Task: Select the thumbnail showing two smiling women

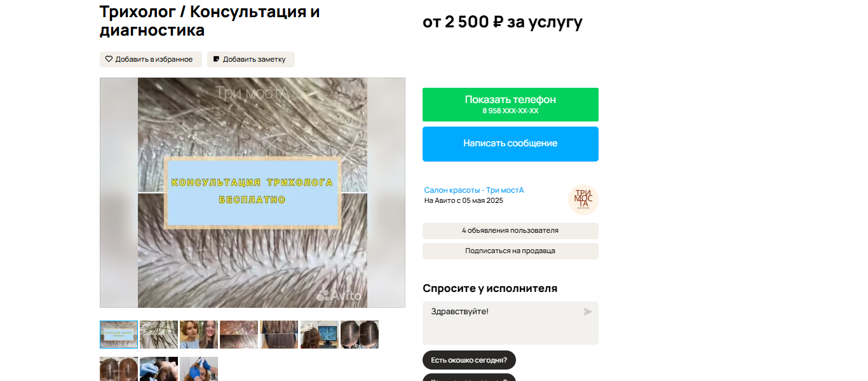Action: pos(199,335)
